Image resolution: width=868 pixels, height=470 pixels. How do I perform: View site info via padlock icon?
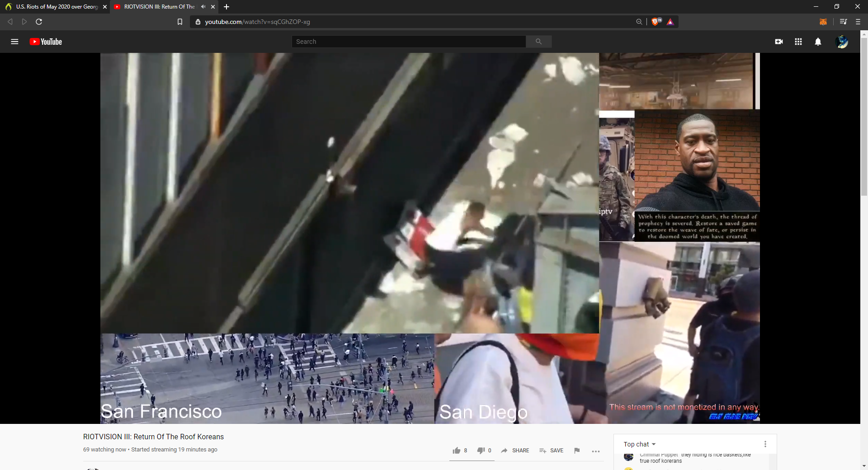coord(198,22)
